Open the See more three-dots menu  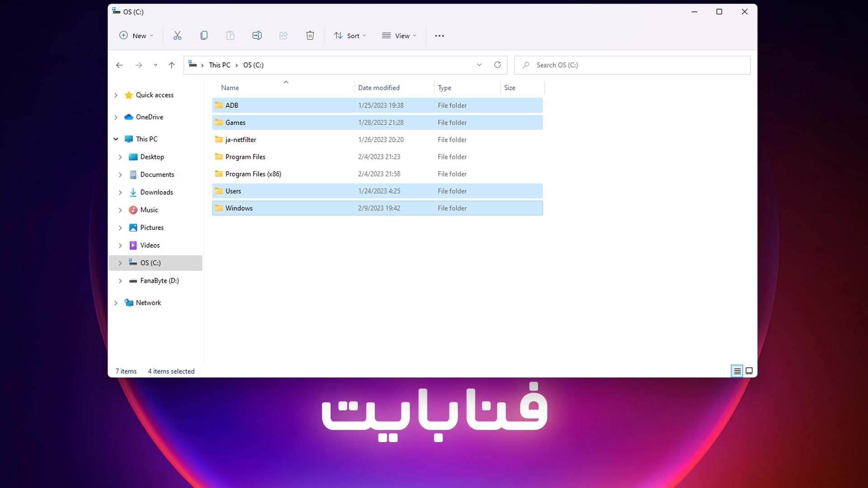pos(439,36)
